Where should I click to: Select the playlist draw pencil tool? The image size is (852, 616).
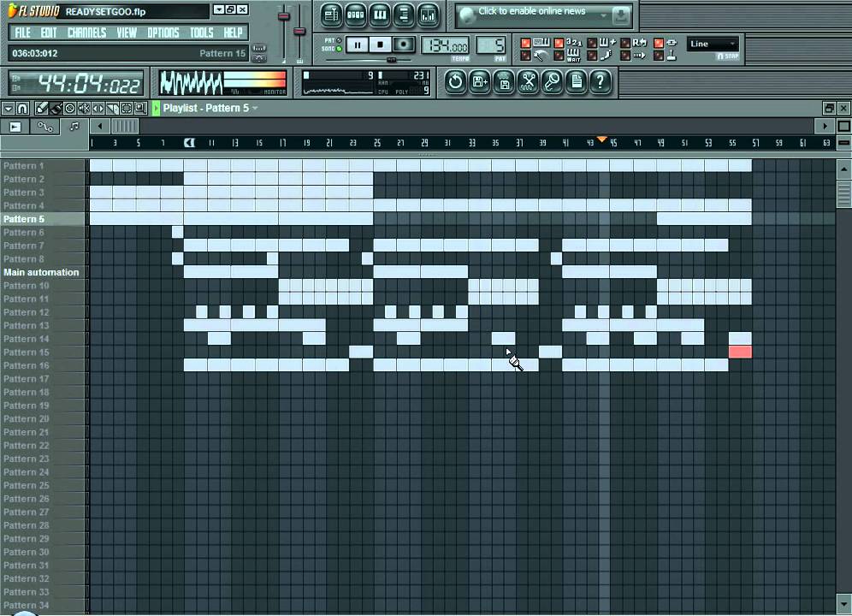41,108
